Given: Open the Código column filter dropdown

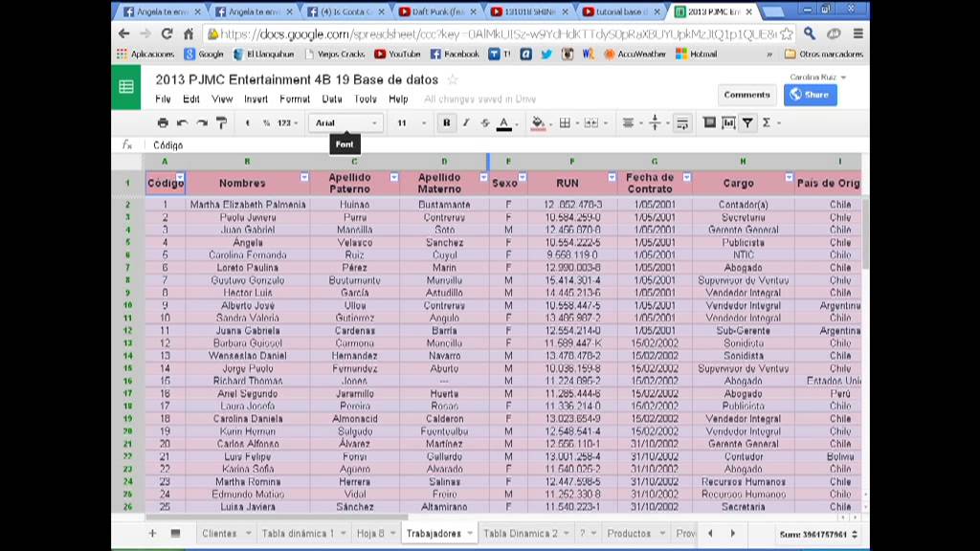Looking at the screenshot, I should (180, 177).
